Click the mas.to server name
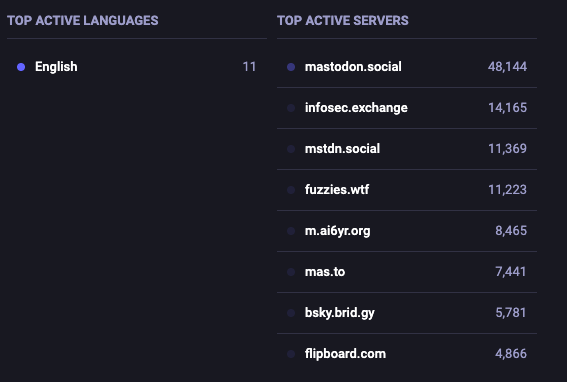 (325, 272)
